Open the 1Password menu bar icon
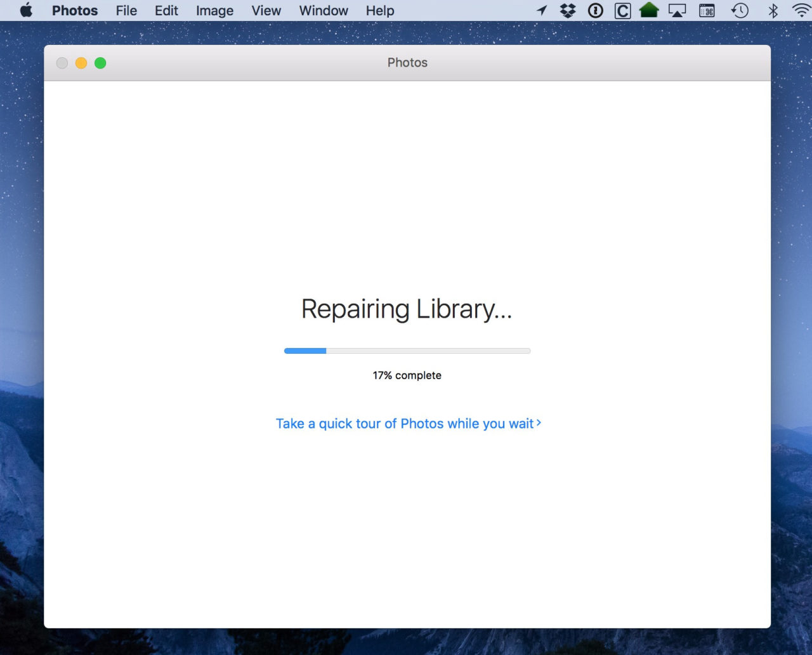812x655 pixels. [x=595, y=10]
